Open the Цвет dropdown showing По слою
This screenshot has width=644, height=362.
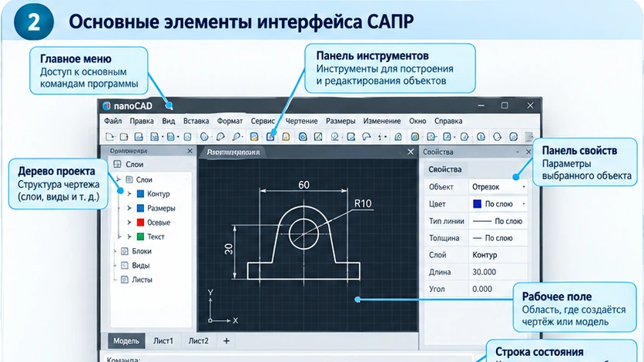[498, 204]
